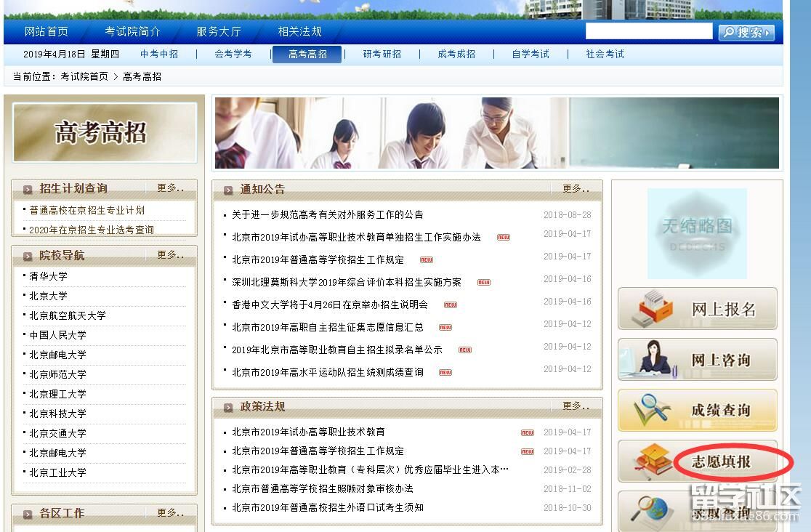
Task: Open 普通高校在京招生专业计划 link
Action: [87, 210]
